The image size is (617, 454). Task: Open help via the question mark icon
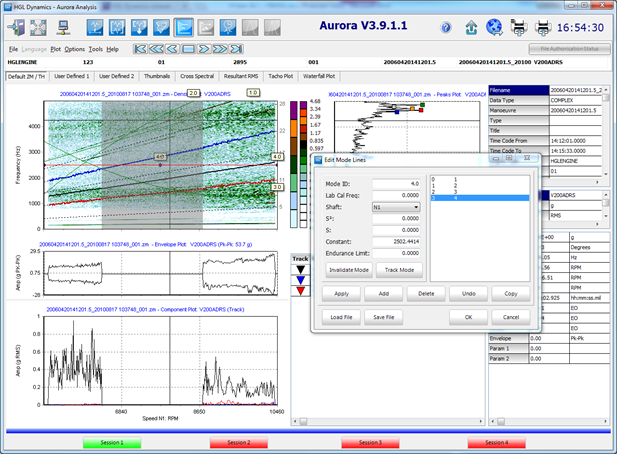[446, 28]
